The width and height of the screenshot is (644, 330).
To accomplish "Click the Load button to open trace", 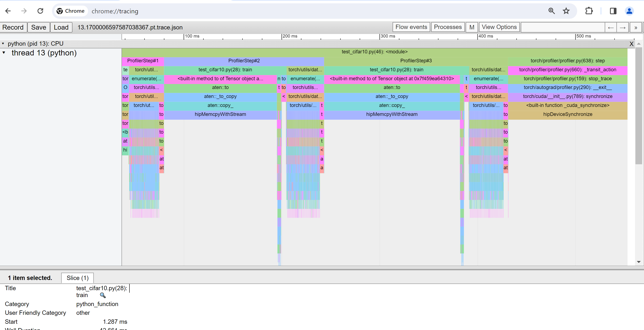I will coord(61,27).
